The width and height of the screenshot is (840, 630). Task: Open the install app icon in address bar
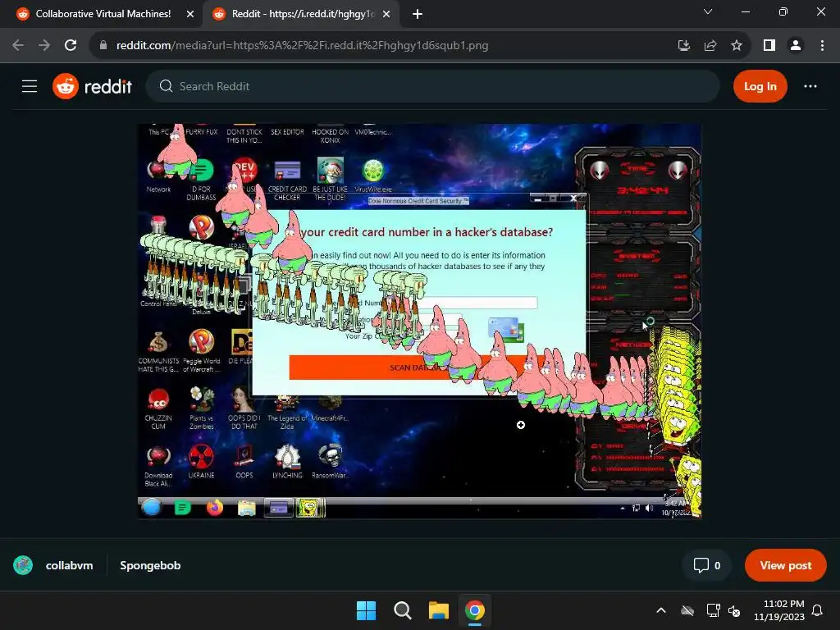683,46
